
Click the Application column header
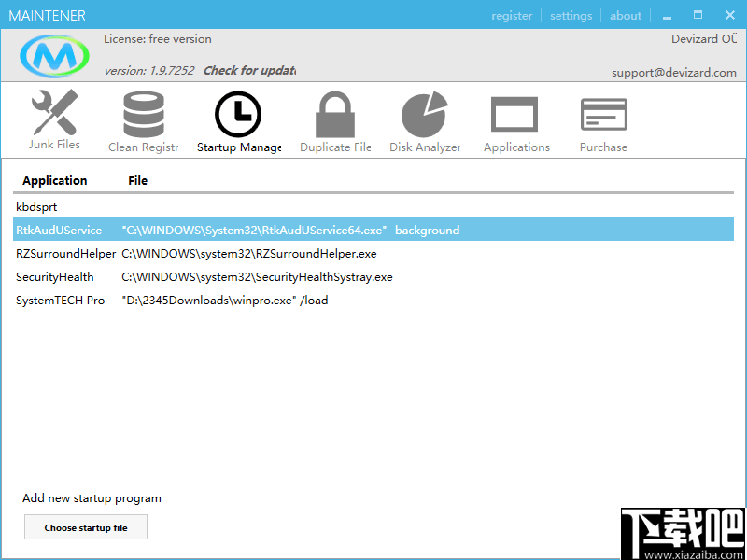click(x=55, y=181)
